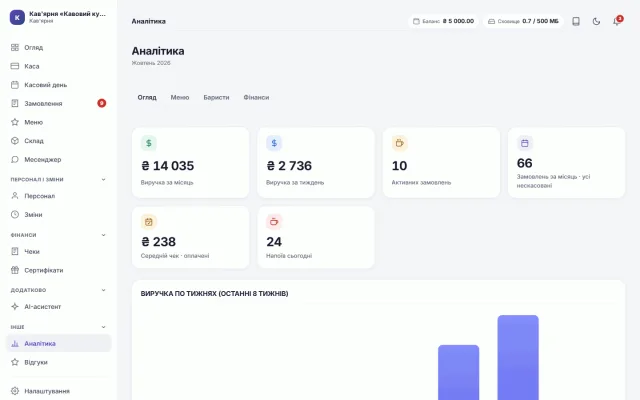Click the Зміни clock icon
The image size is (640, 400).
15,214
